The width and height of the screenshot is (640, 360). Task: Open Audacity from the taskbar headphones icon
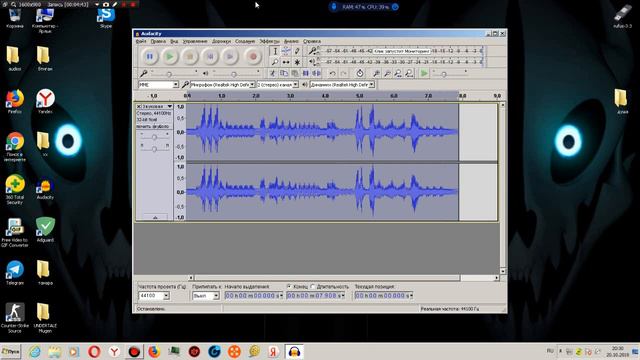point(294,351)
